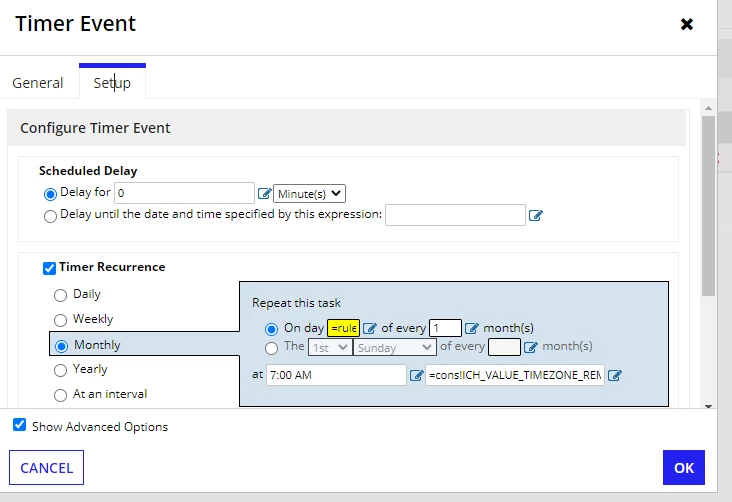Click the scrollbar down arrow
The height and width of the screenshot is (502, 732).
(x=708, y=406)
